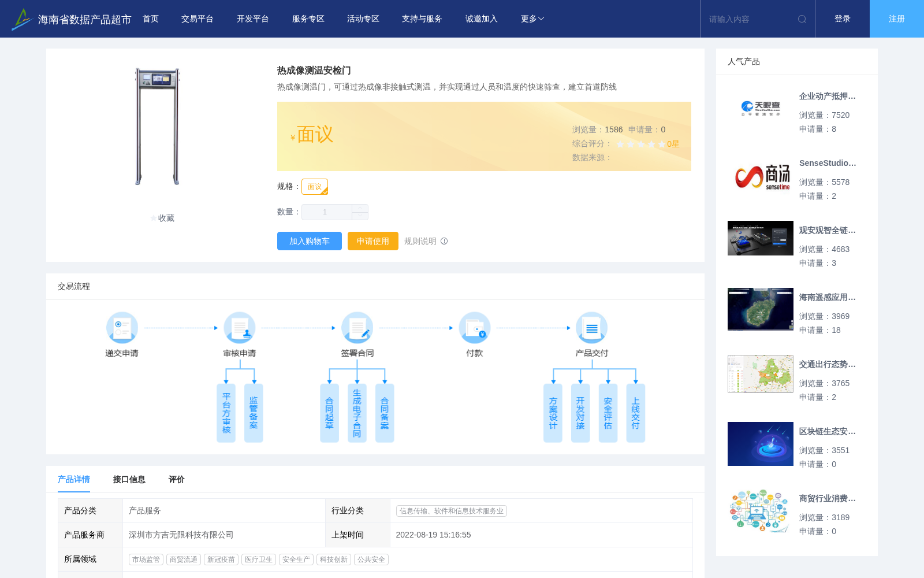This screenshot has height=578, width=924.
Task: Click the 方案设计 sub-step box
Action: pos(553,413)
